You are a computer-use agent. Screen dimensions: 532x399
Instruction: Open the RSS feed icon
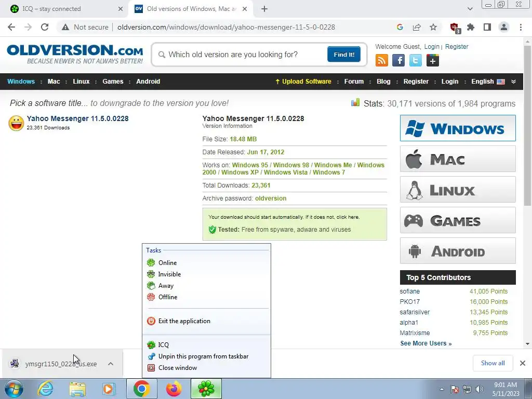point(382,60)
